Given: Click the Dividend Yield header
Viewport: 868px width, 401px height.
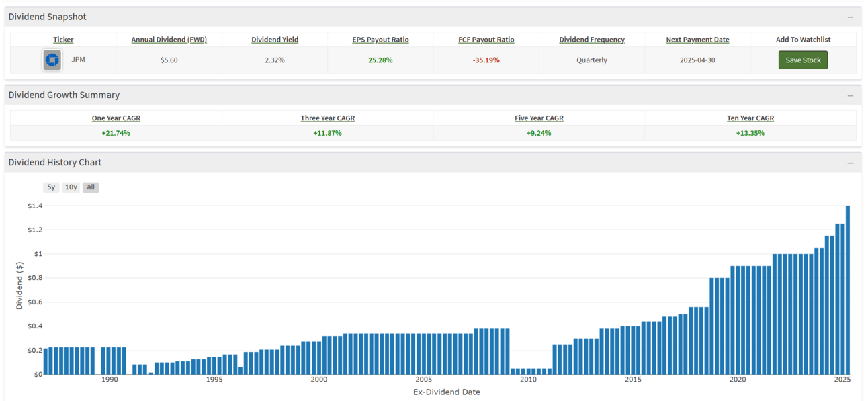Looking at the screenshot, I should pyautogui.click(x=275, y=40).
